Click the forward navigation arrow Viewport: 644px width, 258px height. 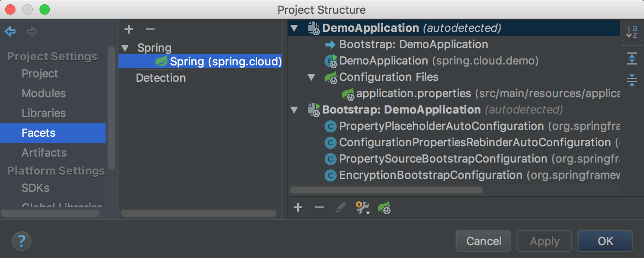(x=32, y=31)
